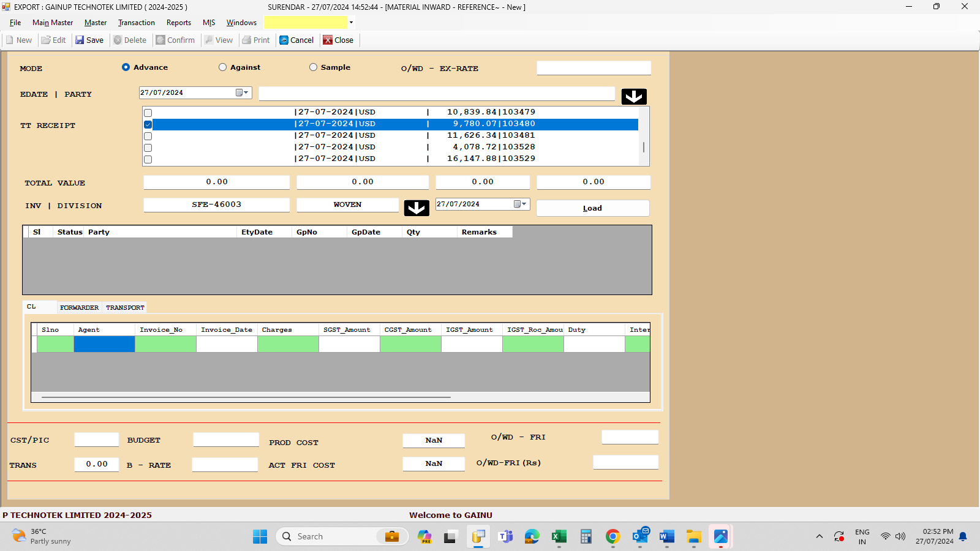Click the black down-arrow next to WOVEN
Viewport: 980px width, 551px height.
[417, 208]
